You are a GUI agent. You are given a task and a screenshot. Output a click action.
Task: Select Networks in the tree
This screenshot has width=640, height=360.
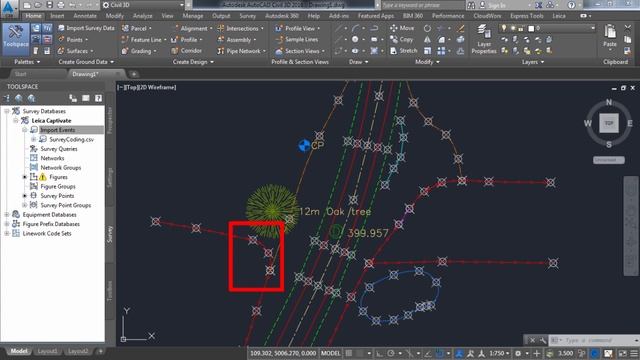52,158
